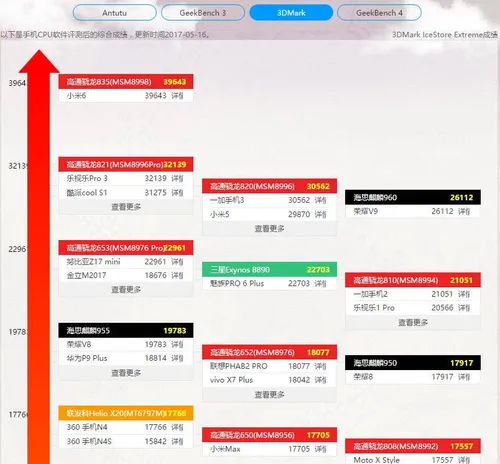The width and height of the screenshot is (500, 464).
Task: Open 详情 link for 荣耀V8
Action: click(x=177, y=344)
